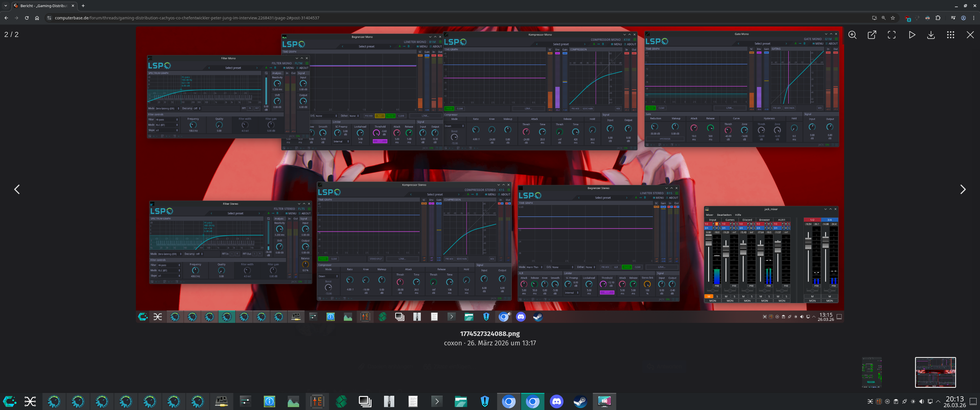Download the displayed image
Image resolution: width=980 pixels, height=410 pixels.
[x=931, y=35]
